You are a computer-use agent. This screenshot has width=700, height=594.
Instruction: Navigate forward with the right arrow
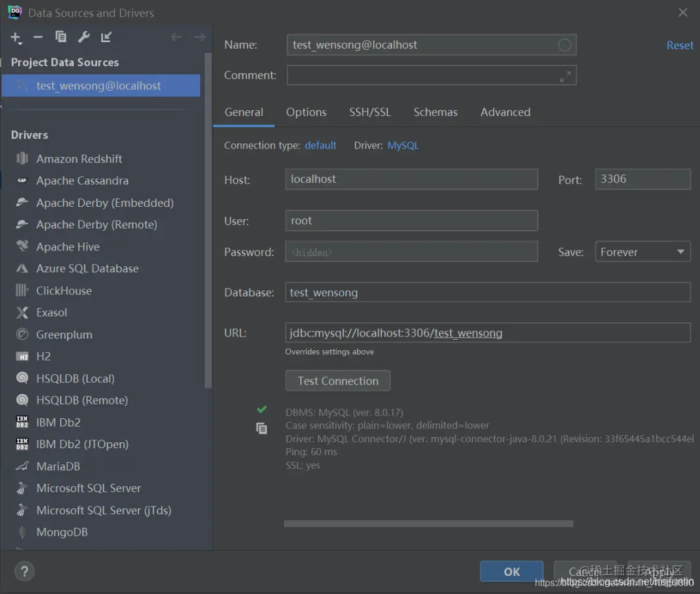200,37
